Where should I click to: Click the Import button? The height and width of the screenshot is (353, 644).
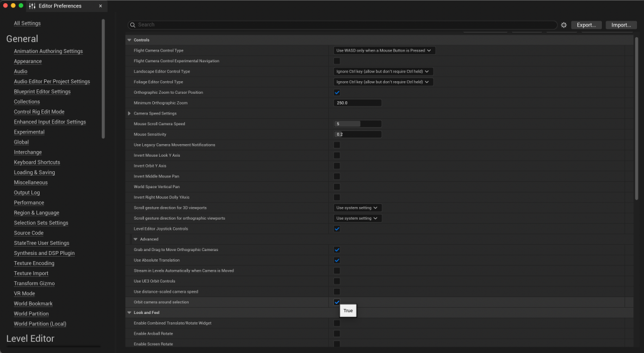[621, 25]
